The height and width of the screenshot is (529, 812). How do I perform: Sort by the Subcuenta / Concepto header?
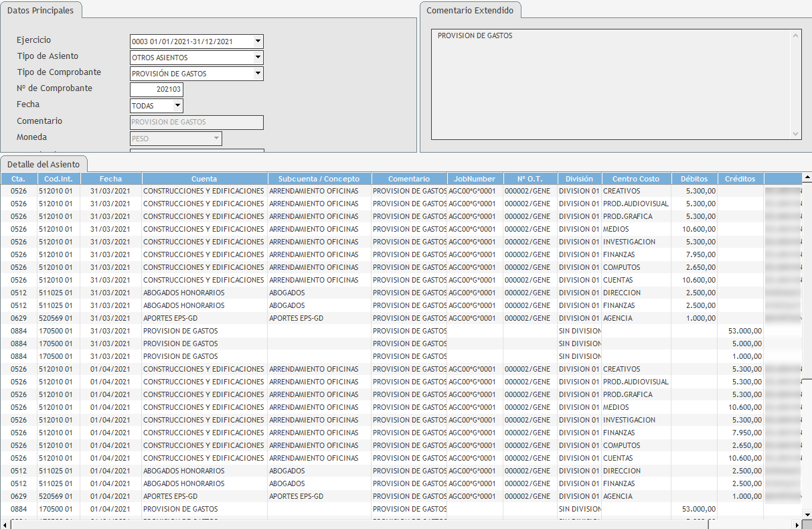pos(319,179)
